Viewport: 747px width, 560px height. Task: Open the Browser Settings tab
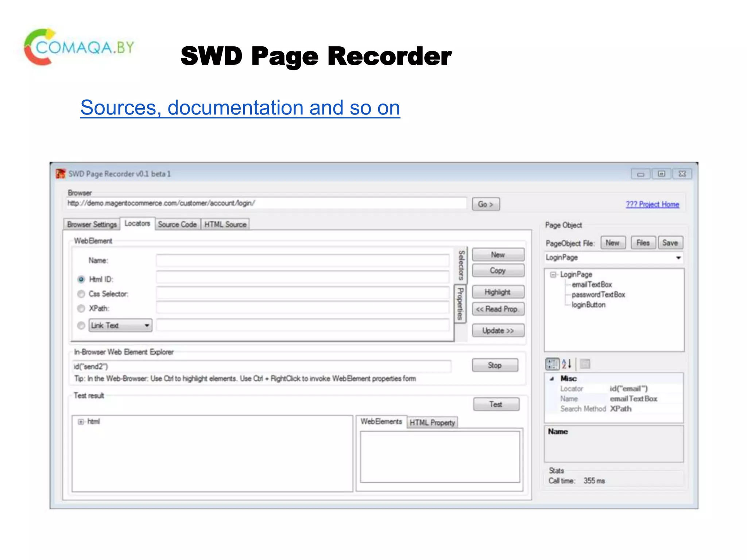92,224
